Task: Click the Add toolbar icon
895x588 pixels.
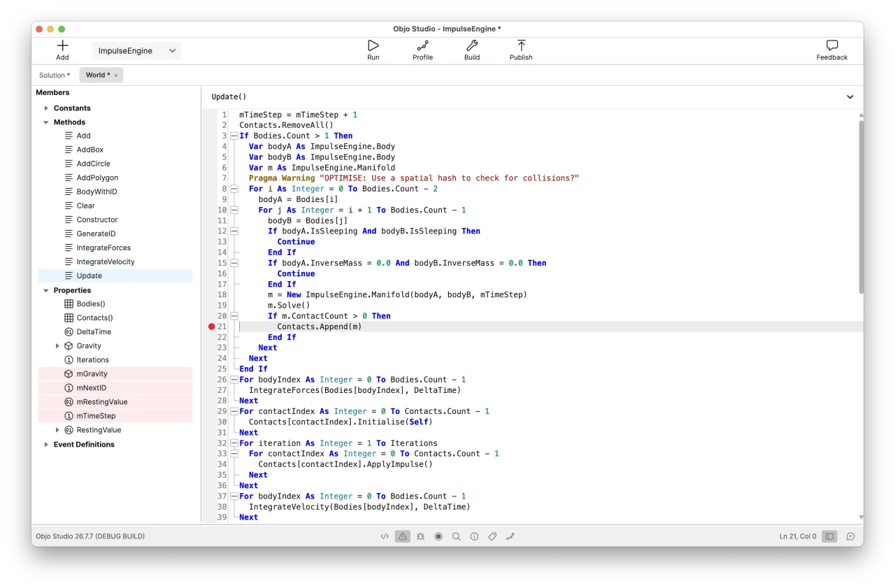Action: [63, 45]
